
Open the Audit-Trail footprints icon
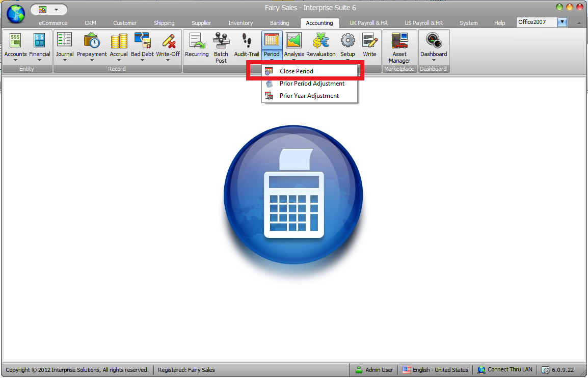point(247,41)
